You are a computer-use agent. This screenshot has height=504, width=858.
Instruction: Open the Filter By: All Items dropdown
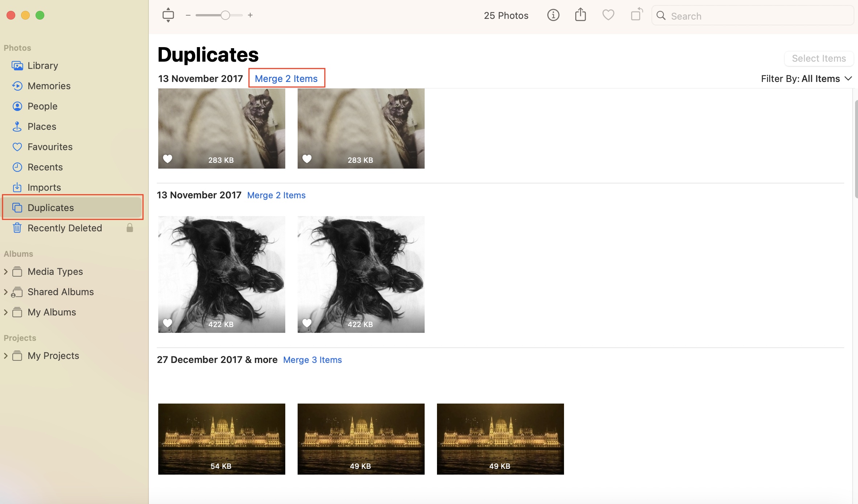[x=806, y=79]
